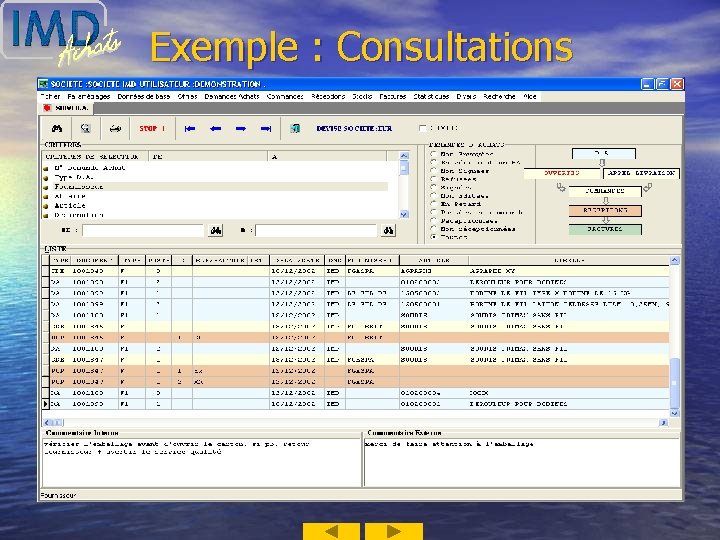Click the exit door icon beside DEVISE SOCIETE
The height and width of the screenshot is (540, 720).
tap(295, 129)
